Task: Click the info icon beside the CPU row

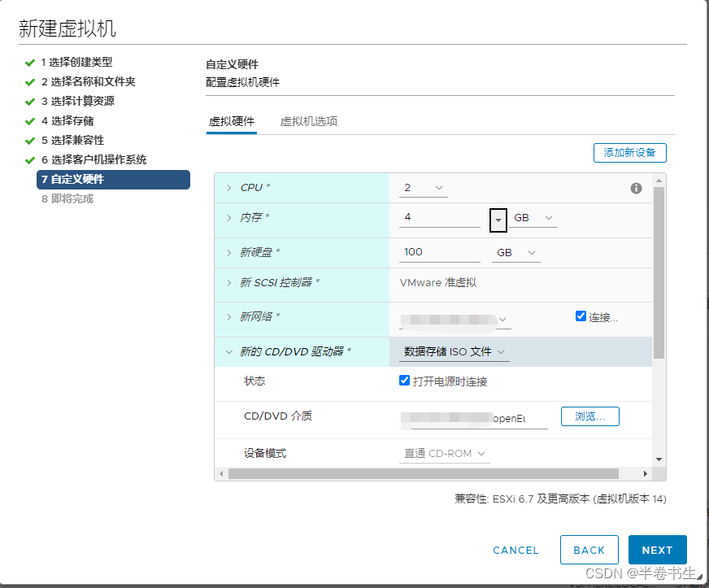Action: point(636,188)
